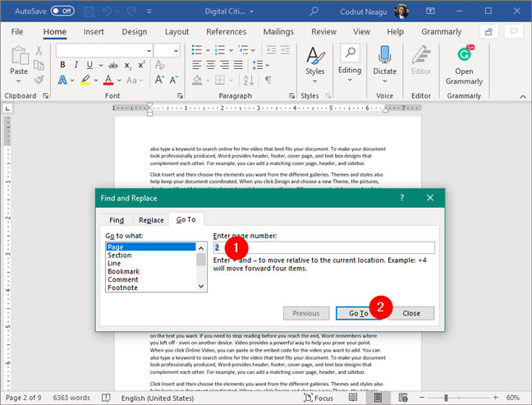Image resolution: width=532 pixels, height=405 pixels.
Task: Click the Open Grammarly icon
Action: (x=464, y=55)
